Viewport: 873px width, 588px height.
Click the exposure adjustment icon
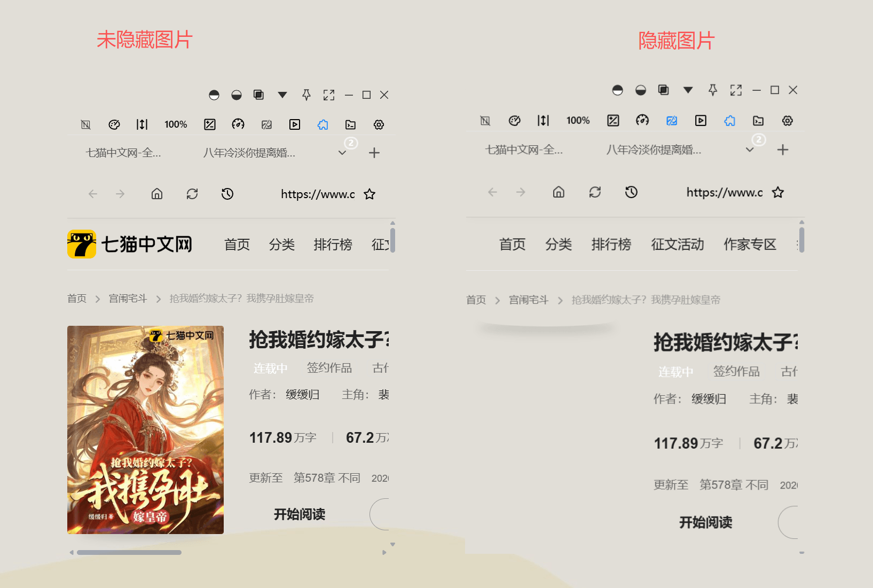point(209,124)
